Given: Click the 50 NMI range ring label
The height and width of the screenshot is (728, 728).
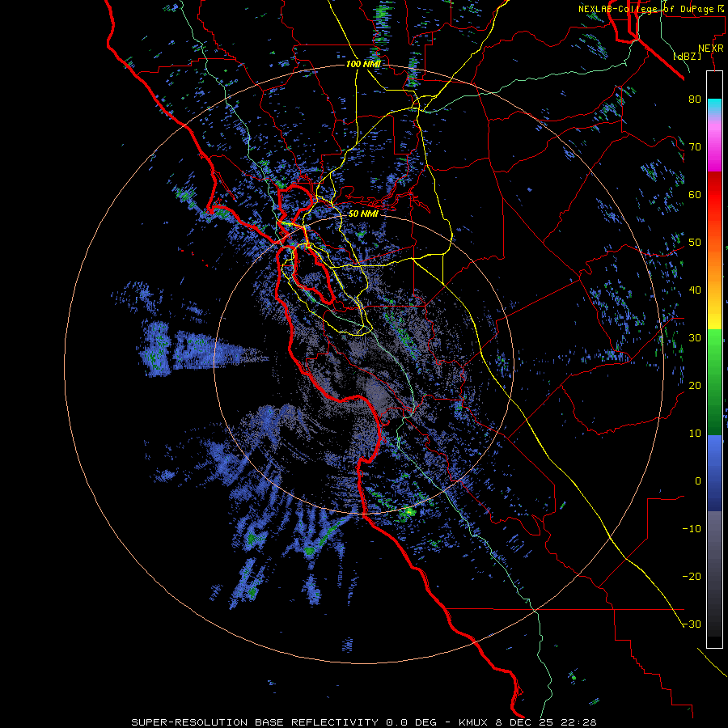Looking at the screenshot, I should [x=363, y=214].
